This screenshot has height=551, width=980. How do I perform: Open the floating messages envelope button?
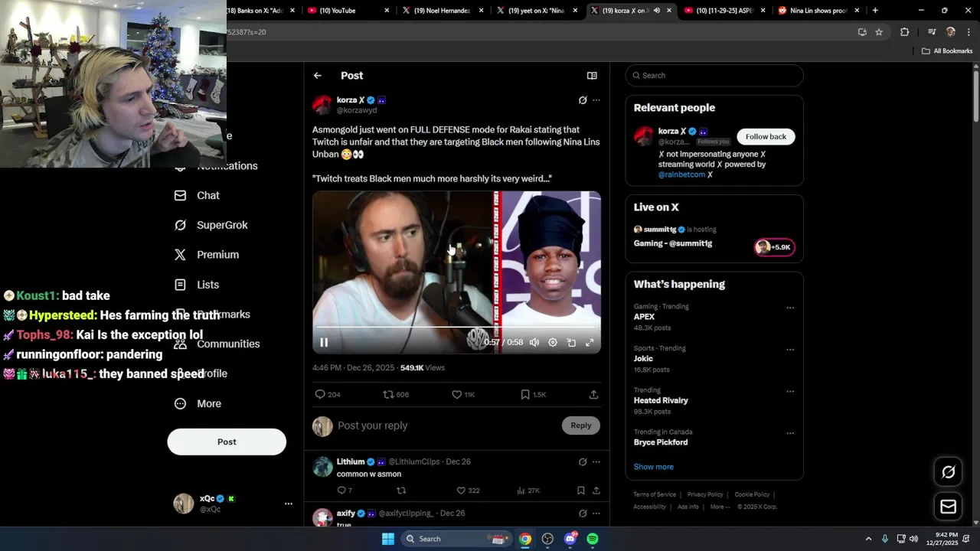[948, 507]
